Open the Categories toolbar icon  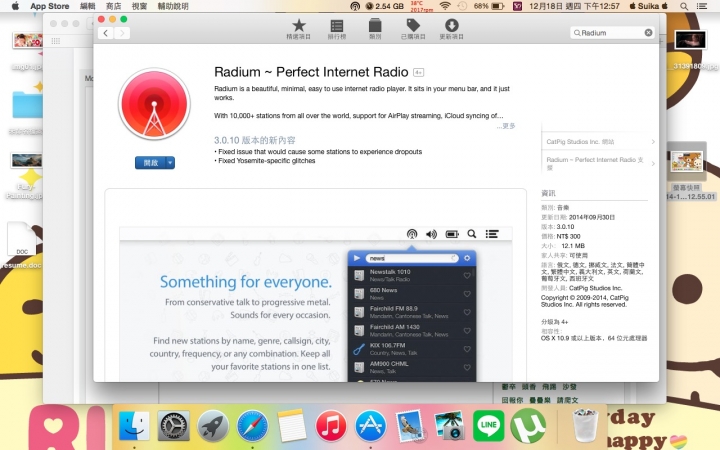[x=375, y=29]
